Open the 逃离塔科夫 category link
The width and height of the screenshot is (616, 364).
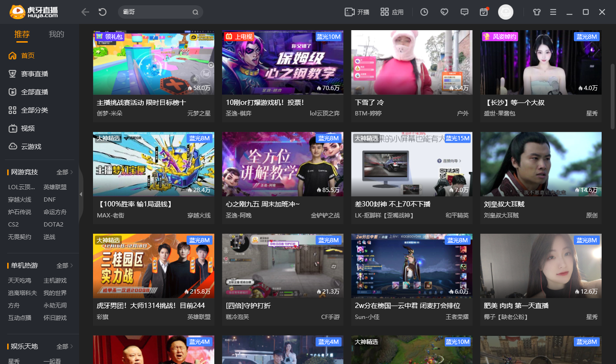coord(23,293)
